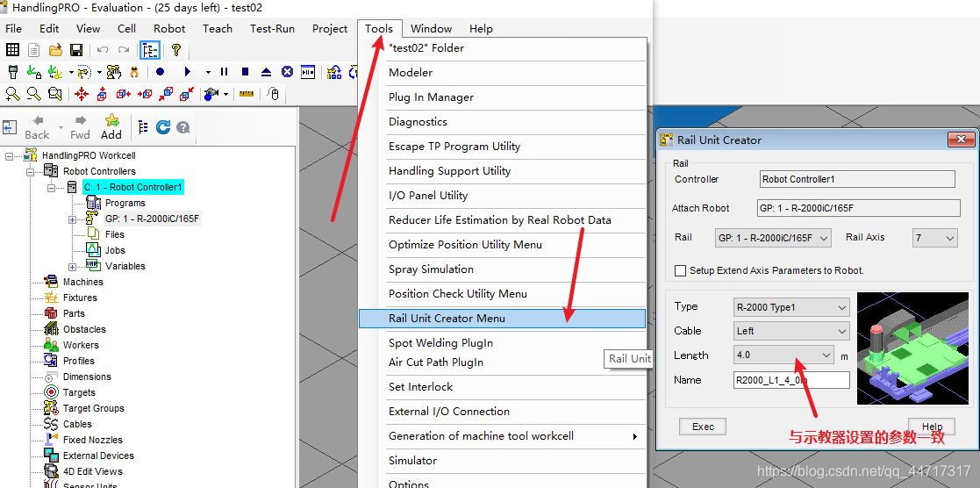The image size is (980, 488).
Task: Click the zoom out magnifier icon
Action: point(33,94)
